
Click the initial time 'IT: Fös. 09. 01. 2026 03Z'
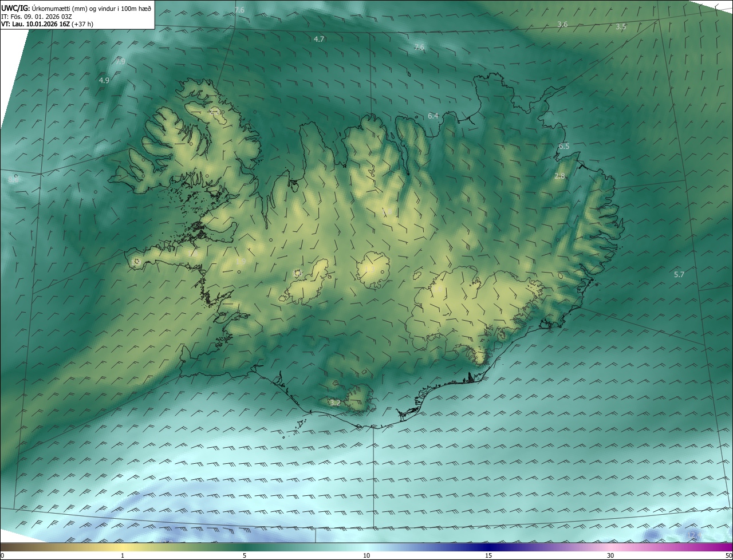(37, 17)
